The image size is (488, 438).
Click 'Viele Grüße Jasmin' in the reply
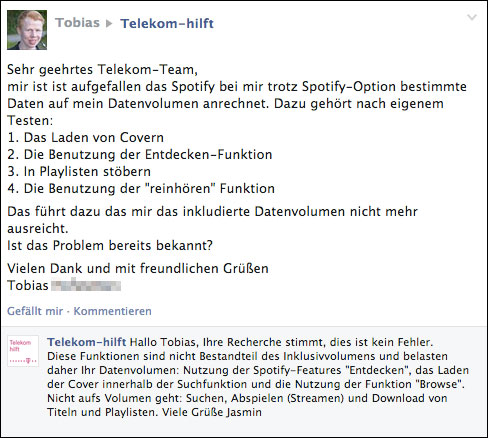[212, 412]
